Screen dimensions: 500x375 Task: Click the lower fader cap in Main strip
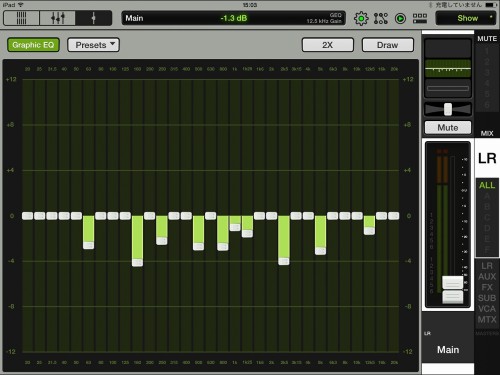(452, 297)
